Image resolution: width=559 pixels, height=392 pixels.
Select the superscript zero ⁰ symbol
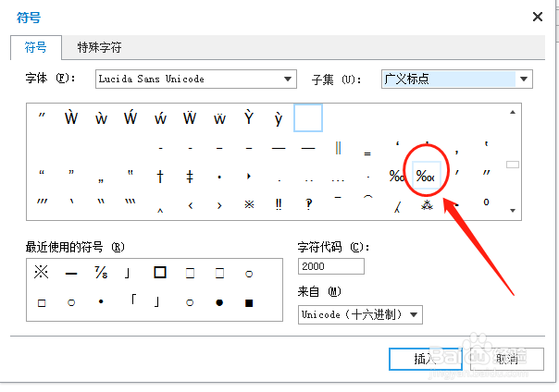click(486, 202)
